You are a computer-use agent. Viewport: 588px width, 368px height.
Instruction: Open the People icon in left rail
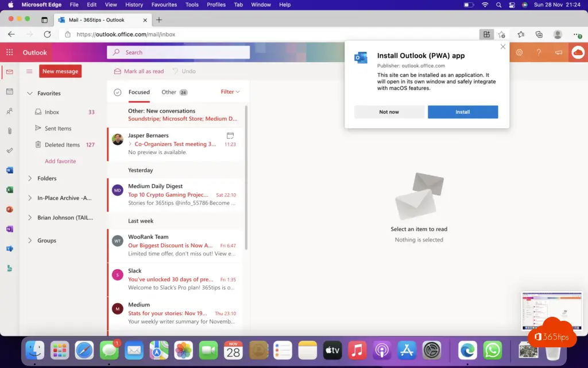coord(9,111)
